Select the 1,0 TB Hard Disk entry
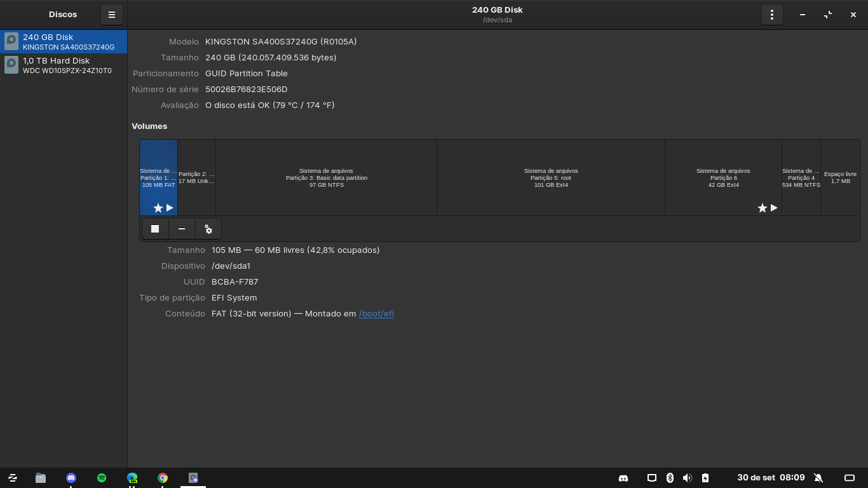 64,65
